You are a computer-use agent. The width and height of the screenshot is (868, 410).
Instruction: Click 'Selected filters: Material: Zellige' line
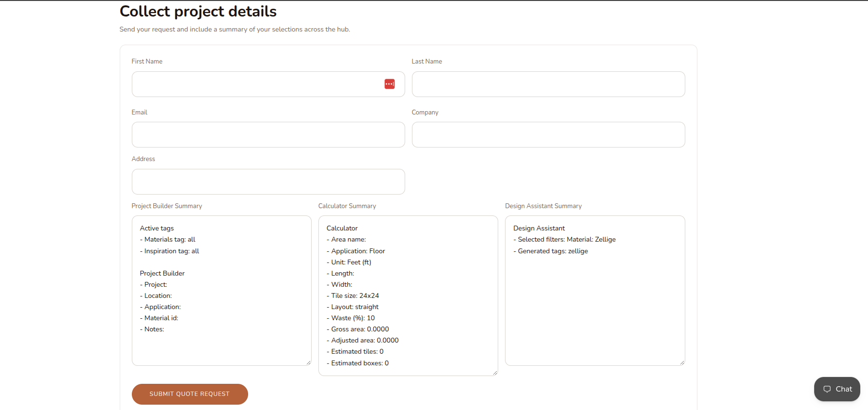pyautogui.click(x=565, y=240)
